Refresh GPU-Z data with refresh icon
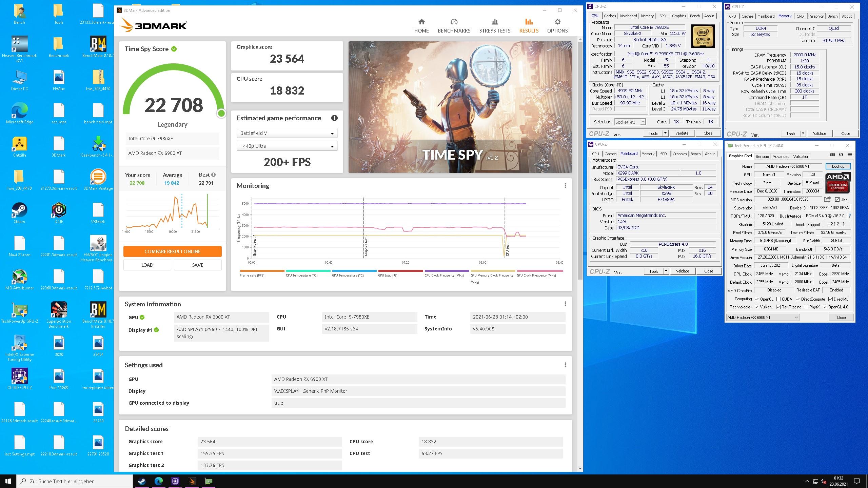This screenshot has height=488, width=868. point(841,155)
